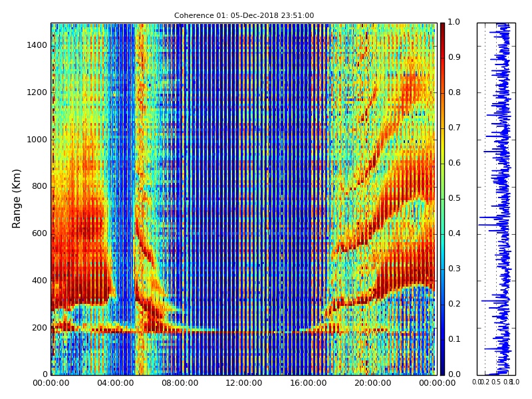
Task: Click the 1000 range tick label
Action: 37,140
